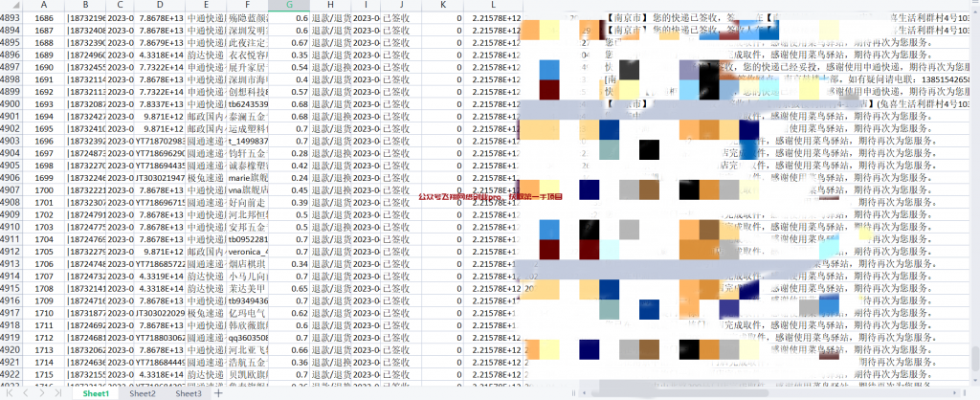This screenshot has width=980, height=400.
Task: Select the Sheet3 tab
Action: 188,393
